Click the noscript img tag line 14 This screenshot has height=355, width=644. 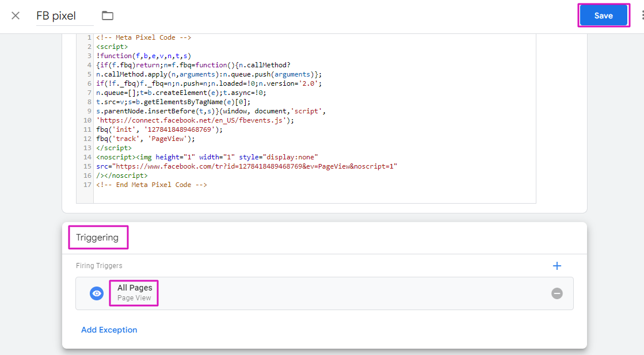click(x=207, y=157)
